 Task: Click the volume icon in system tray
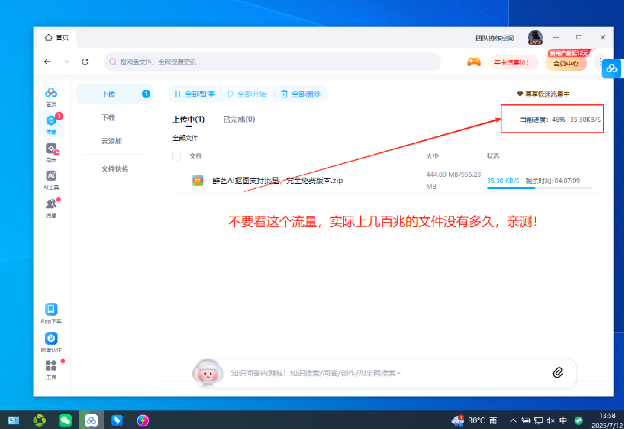tap(551, 420)
